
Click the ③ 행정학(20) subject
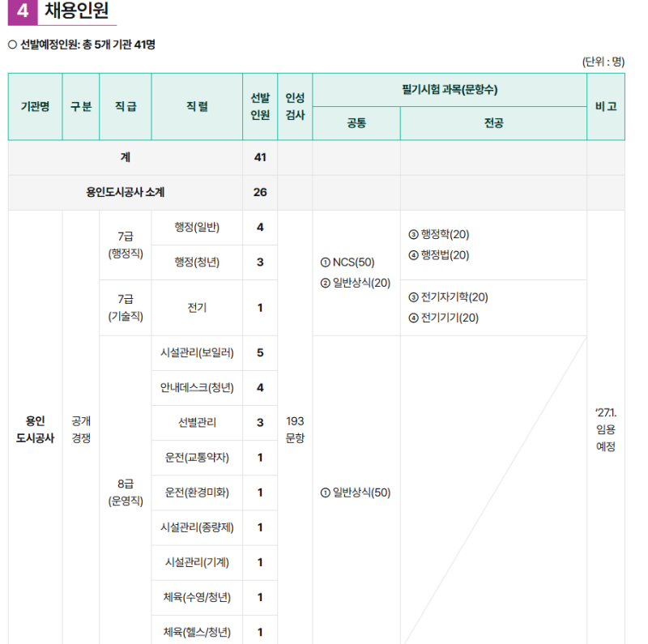coord(439,234)
